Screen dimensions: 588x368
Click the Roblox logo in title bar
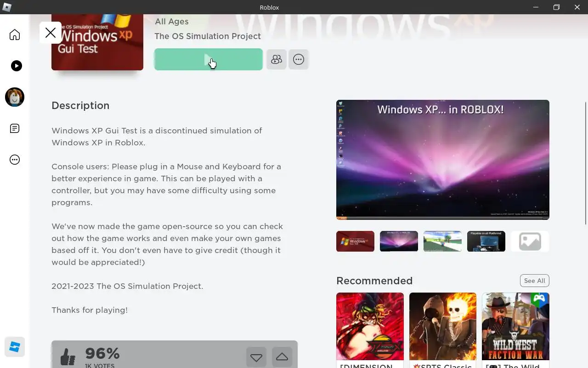coord(6,7)
